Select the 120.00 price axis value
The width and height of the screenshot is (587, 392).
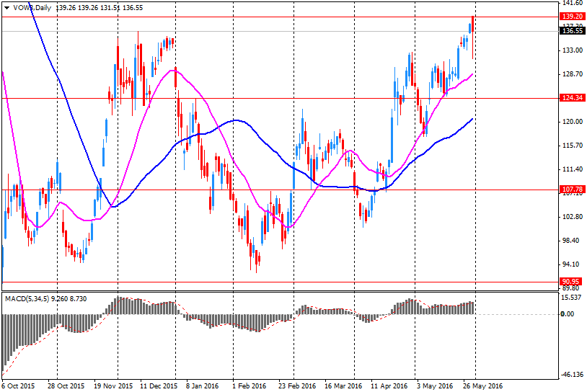click(573, 122)
